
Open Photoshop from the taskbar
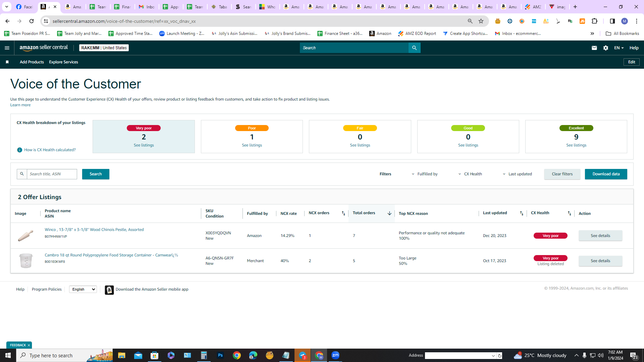[220, 355]
